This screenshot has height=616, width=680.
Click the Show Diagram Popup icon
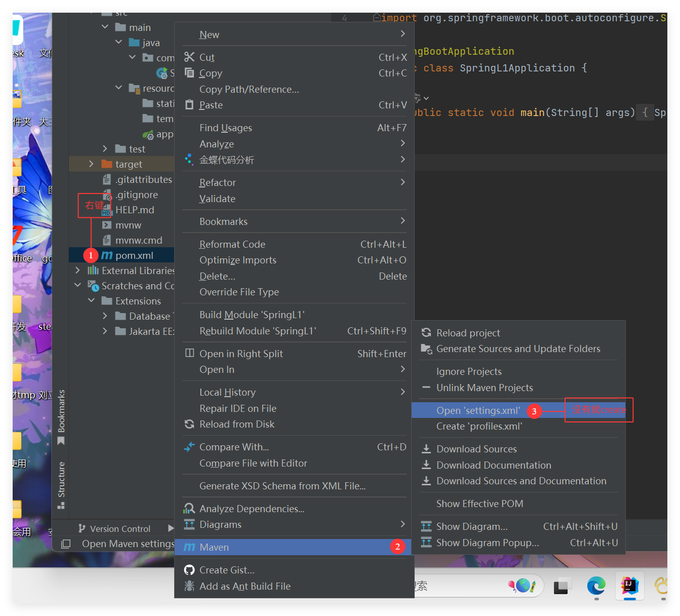(426, 542)
